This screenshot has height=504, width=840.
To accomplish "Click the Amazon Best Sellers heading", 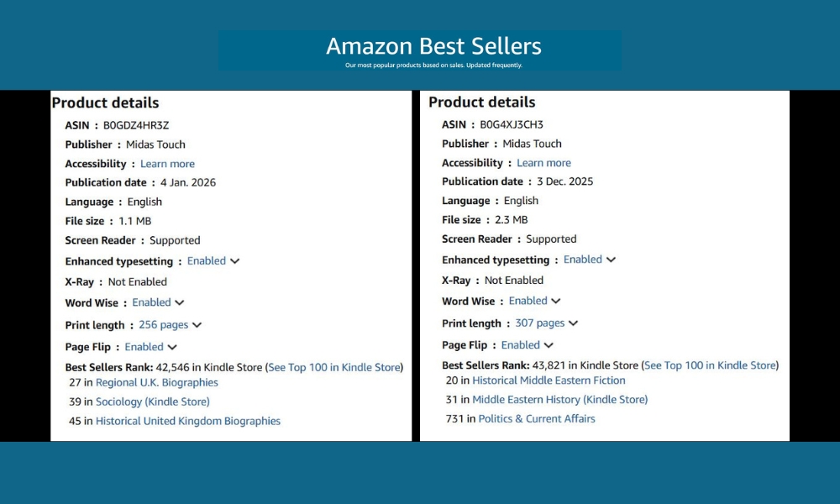I will pyautogui.click(x=433, y=46).
